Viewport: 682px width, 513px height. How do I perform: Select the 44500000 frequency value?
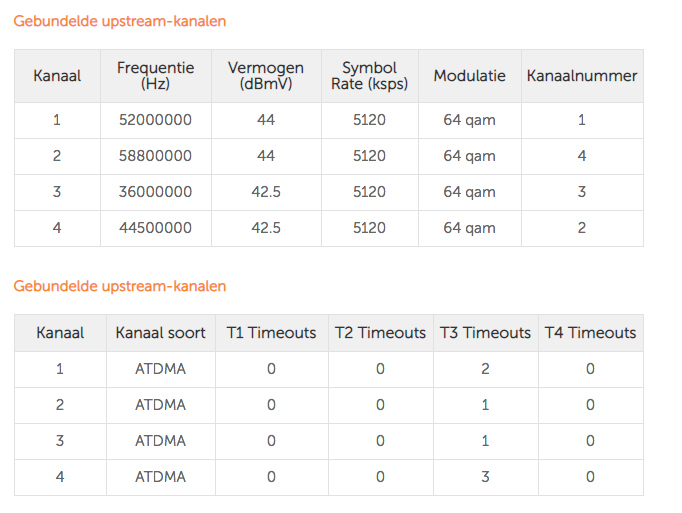155,228
